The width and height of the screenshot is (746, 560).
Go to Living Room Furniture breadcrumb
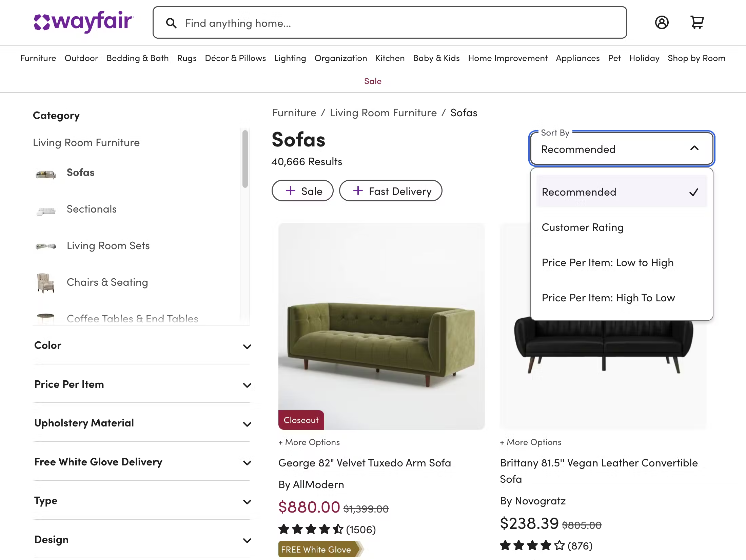(383, 113)
